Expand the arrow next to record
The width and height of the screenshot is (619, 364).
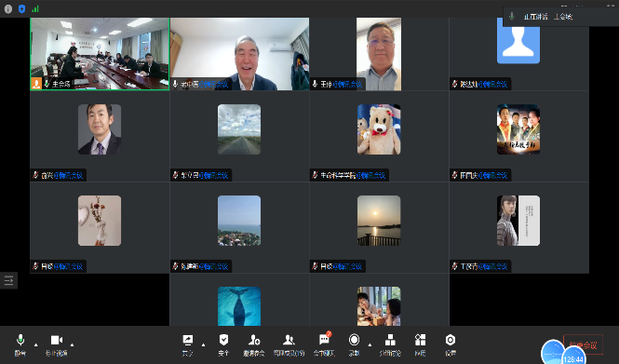coord(370,344)
